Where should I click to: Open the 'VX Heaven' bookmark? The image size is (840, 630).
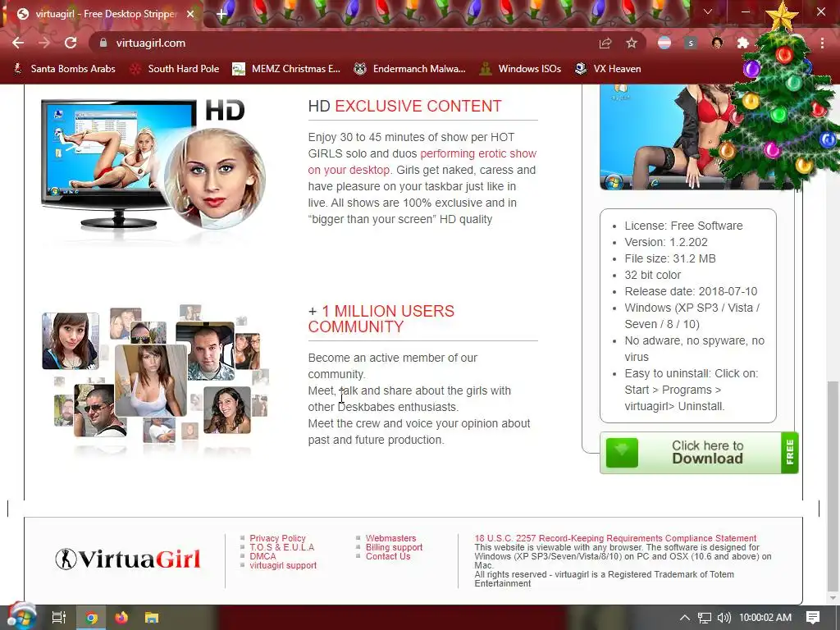(x=608, y=69)
